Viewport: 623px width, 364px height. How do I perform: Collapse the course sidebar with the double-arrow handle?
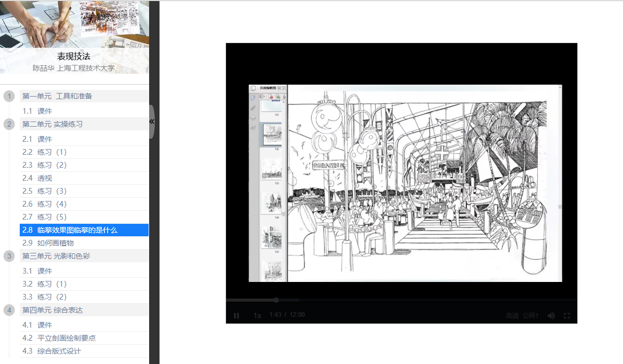pos(152,122)
